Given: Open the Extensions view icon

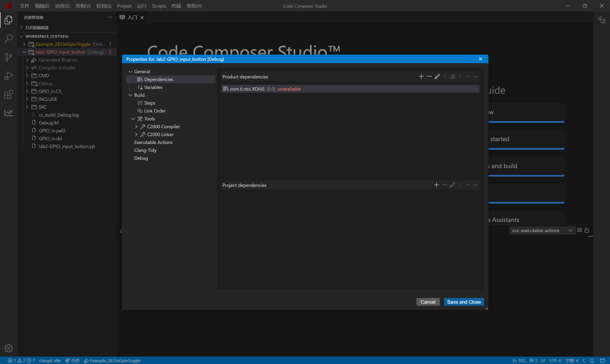Looking at the screenshot, I should coord(9,94).
